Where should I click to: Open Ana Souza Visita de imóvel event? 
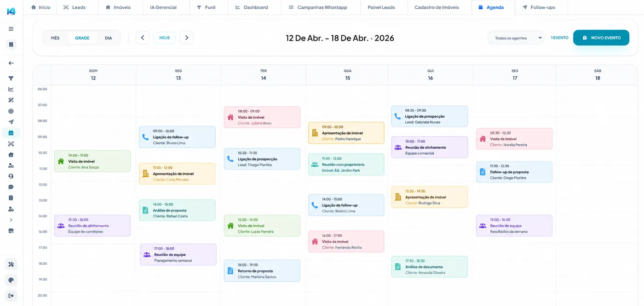tap(92, 161)
